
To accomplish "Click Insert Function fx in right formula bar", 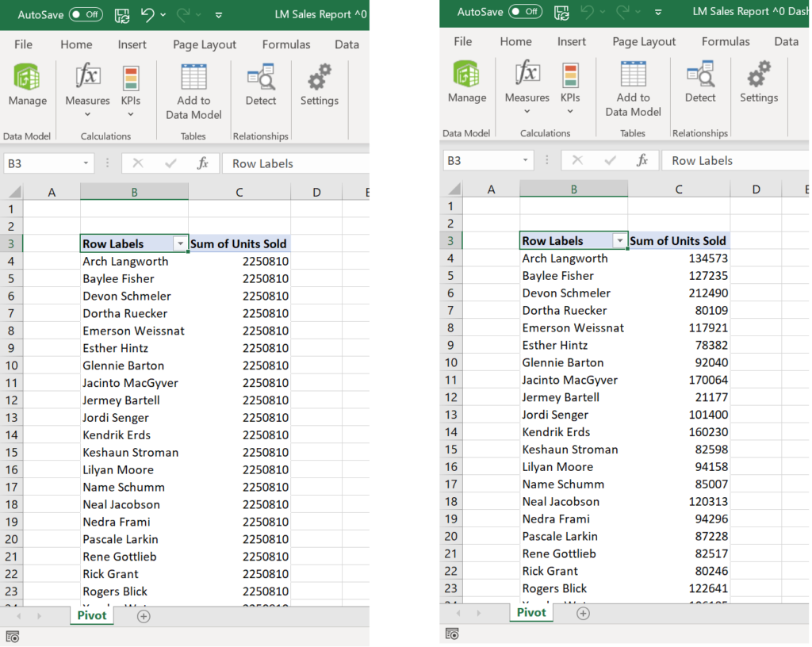I will pyautogui.click(x=642, y=160).
